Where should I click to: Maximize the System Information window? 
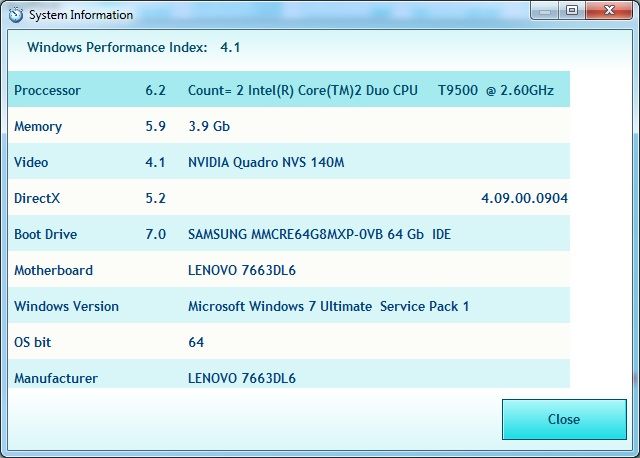pyautogui.click(x=572, y=11)
